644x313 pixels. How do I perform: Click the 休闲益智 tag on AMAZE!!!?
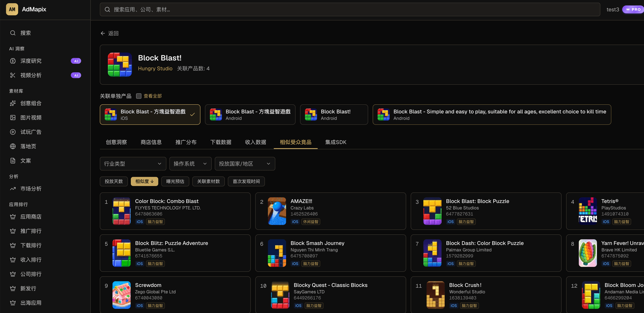click(x=311, y=222)
